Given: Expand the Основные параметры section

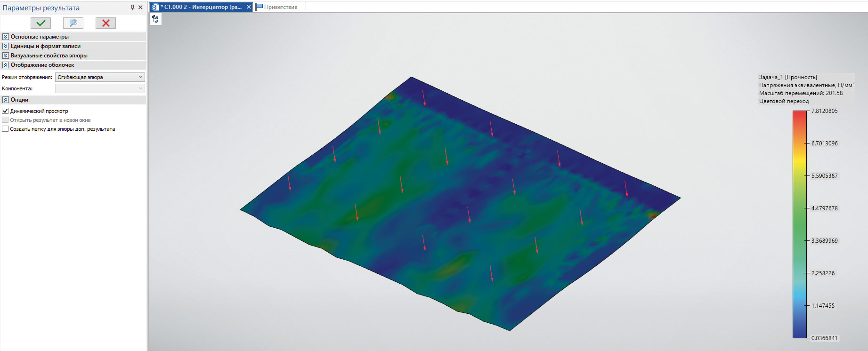Looking at the screenshot, I should (6, 37).
